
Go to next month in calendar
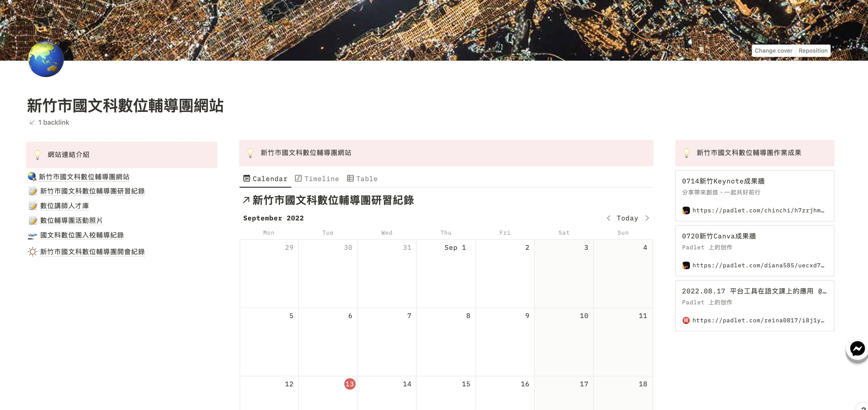(647, 218)
